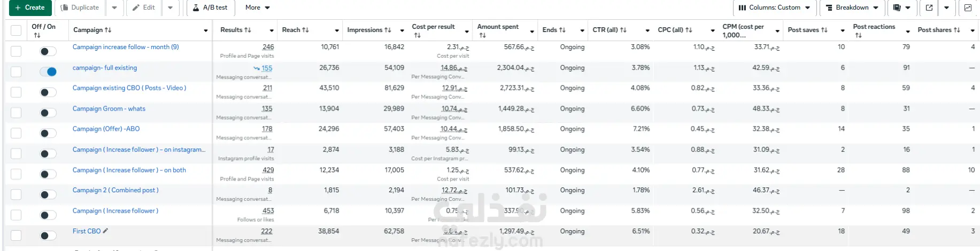The width and height of the screenshot is (980, 251).
Task: Open the Columns: Custom dropdown
Action: (x=774, y=7)
